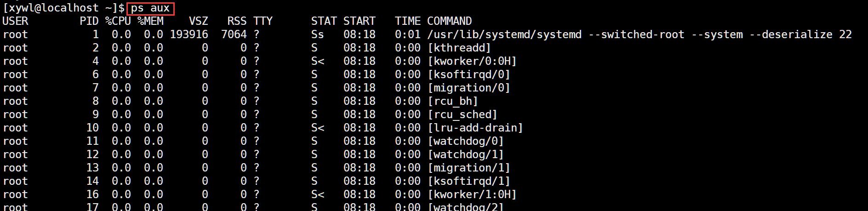868x211 pixels.
Task: Click the [kworker/1:0H] process entry
Action: 472,194
